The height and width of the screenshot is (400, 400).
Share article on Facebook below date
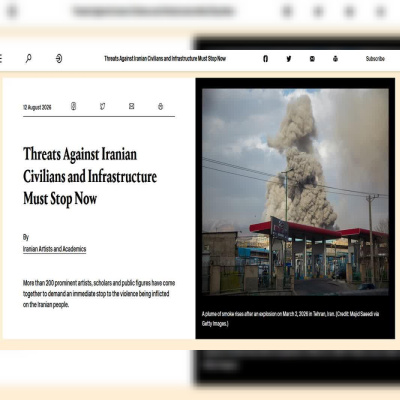[x=74, y=106]
